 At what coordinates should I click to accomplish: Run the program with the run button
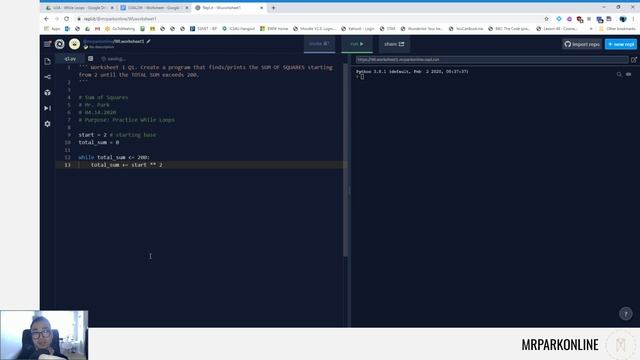point(357,44)
